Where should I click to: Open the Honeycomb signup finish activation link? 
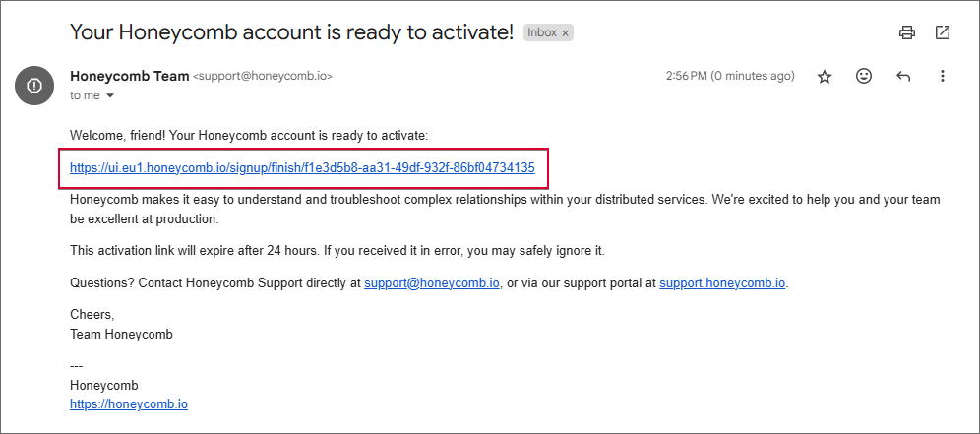pos(302,167)
